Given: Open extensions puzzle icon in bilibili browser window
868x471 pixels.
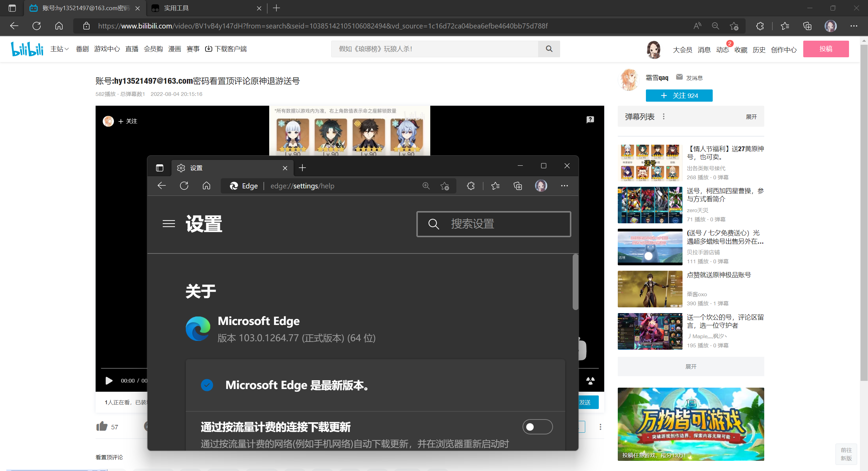Looking at the screenshot, I should [760, 26].
